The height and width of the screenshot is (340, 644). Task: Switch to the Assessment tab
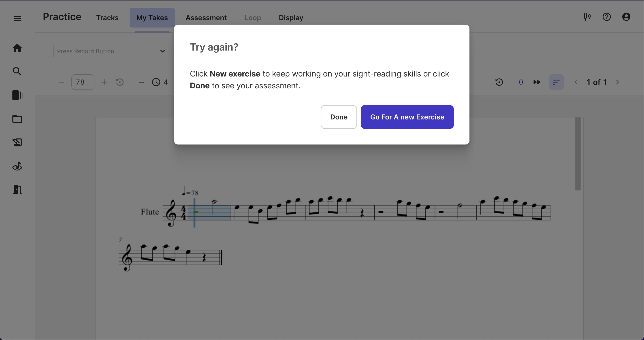tap(206, 18)
